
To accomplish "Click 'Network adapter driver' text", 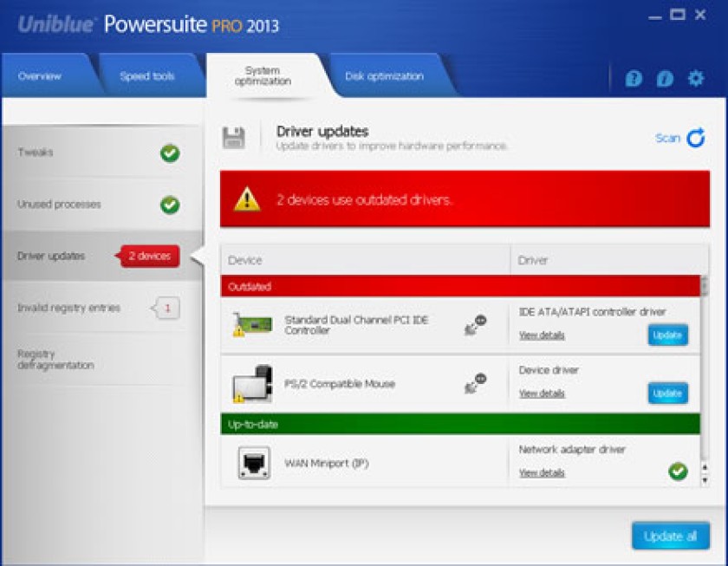I will pos(572,449).
